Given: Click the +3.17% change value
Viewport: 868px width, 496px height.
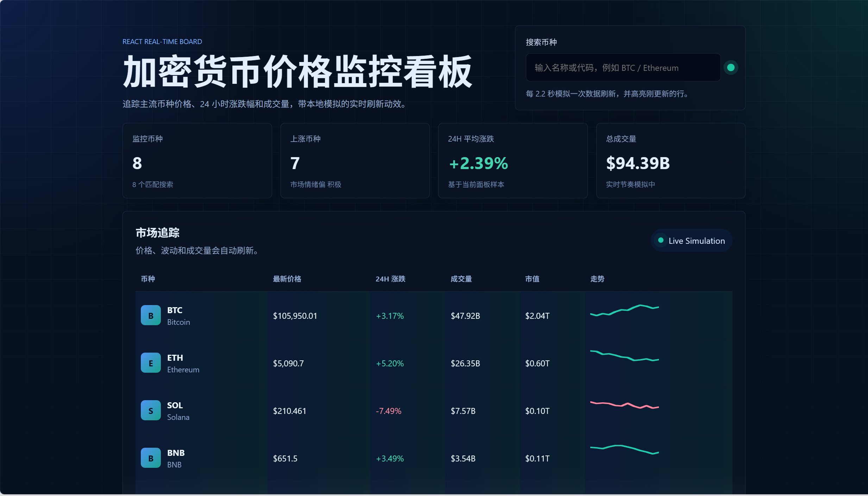Looking at the screenshot, I should (390, 316).
